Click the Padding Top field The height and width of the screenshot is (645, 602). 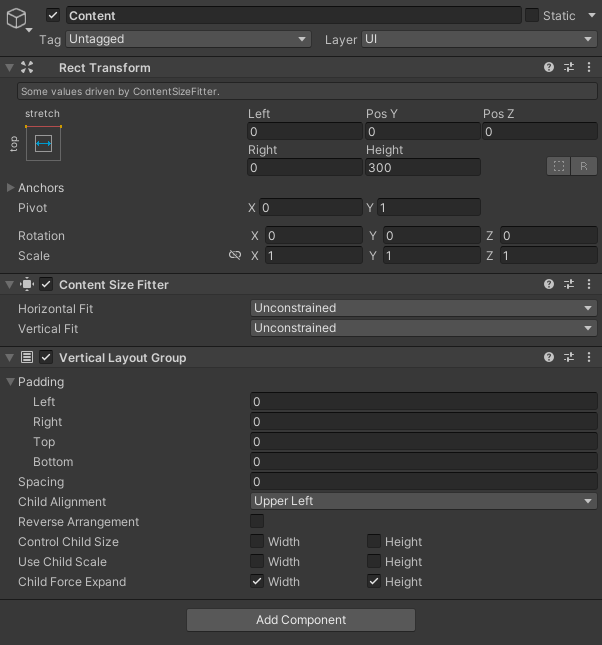pos(424,441)
